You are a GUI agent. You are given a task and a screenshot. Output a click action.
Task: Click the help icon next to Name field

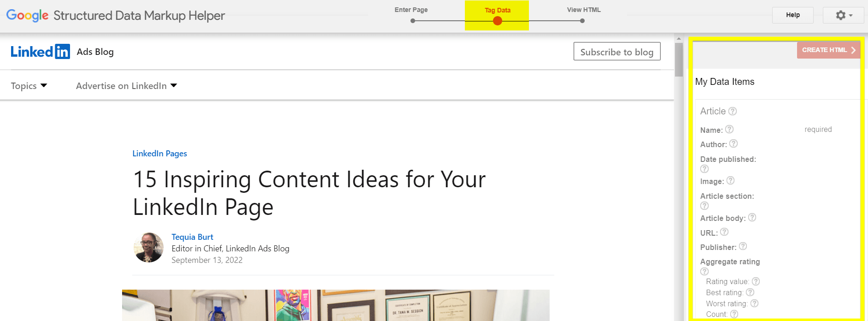(x=729, y=130)
